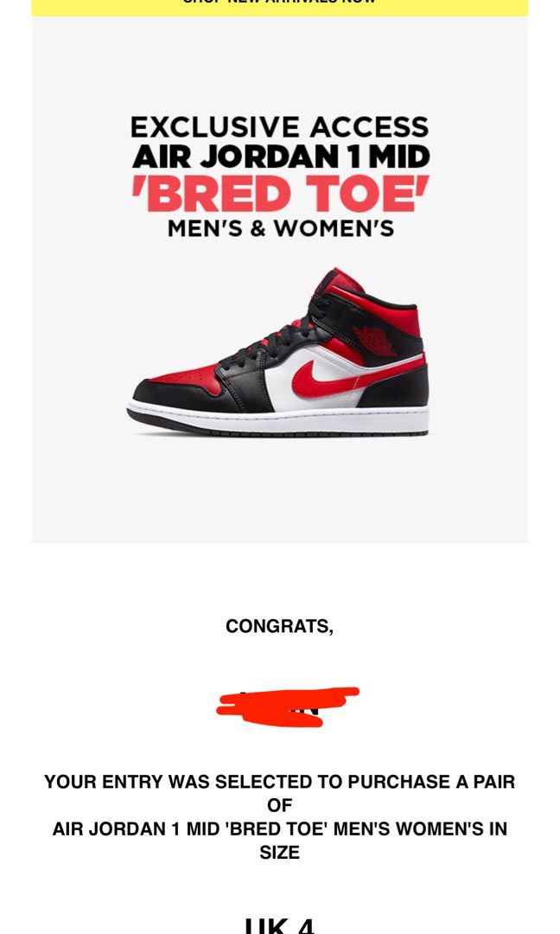
Task: Click the red scribble hiding the name
Action: (287, 707)
